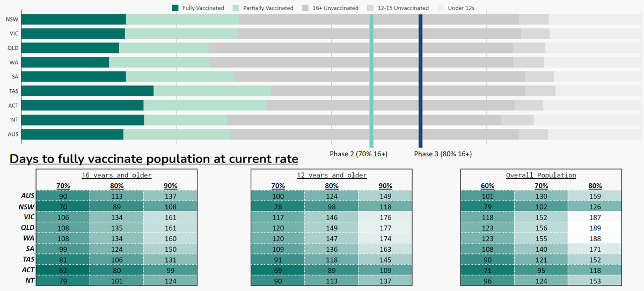The height and width of the screenshot is (291, 644).
Task: Select the Under 12s legend label
Action: click(x=461, y=8)
